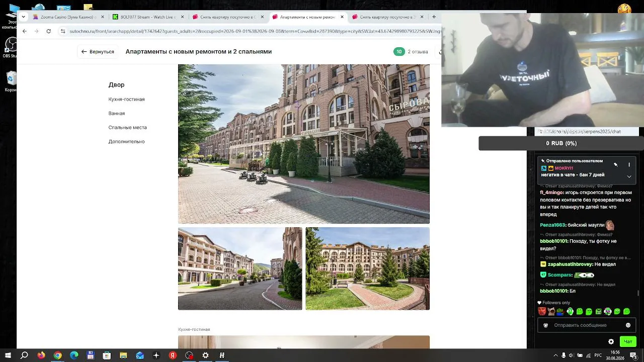Screen dimensions: 644x362
Task: Open MOKRYI1 user profile in pinned message
Action: (563, 168)
